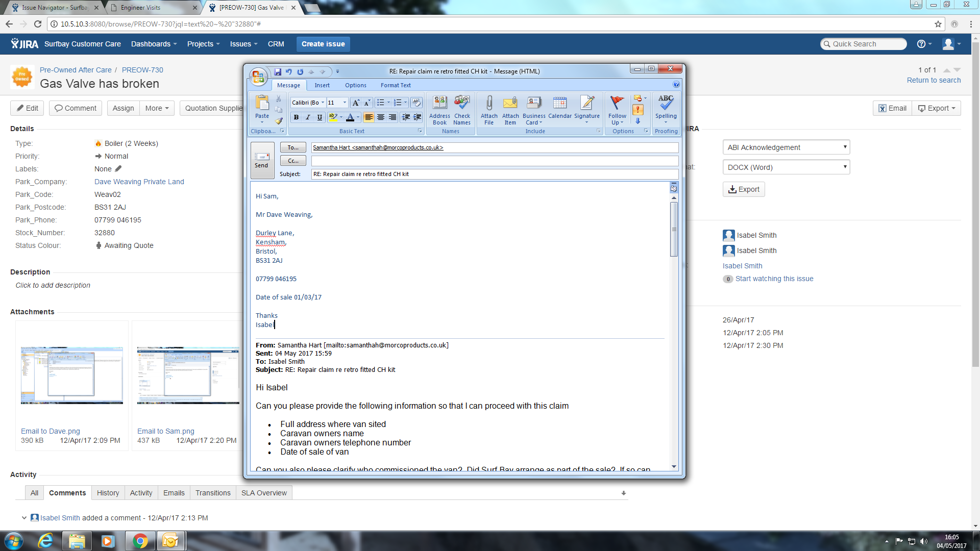Image resolution: width=980 pixels, height=551 pixels.
Task: Toggle underline text formatting
Action: [x=320, y=117]
